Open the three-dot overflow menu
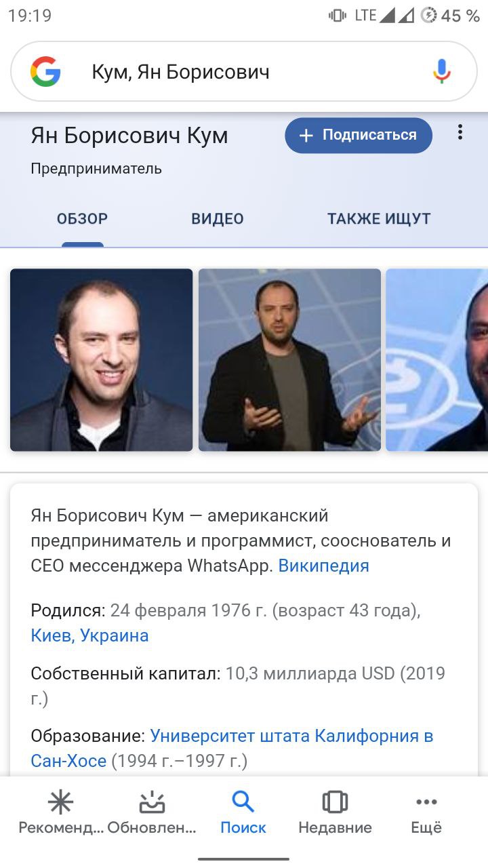 [460, 132]
